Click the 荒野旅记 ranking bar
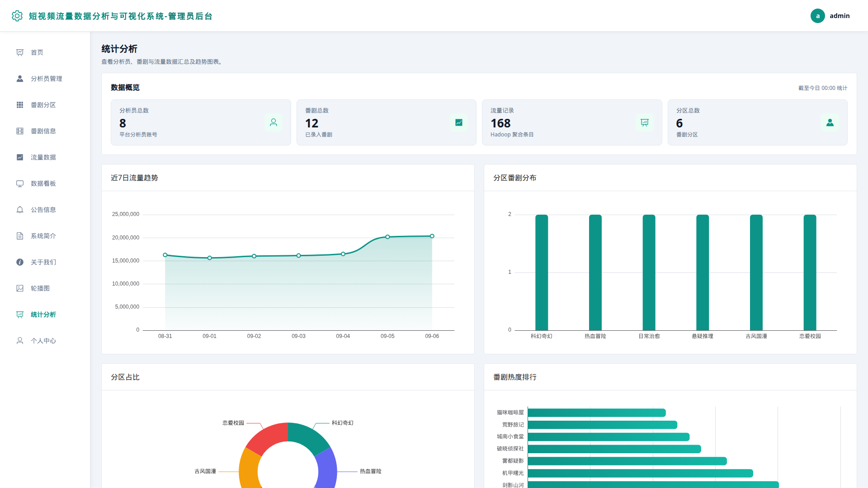The image size is (868, 488). 603,425
